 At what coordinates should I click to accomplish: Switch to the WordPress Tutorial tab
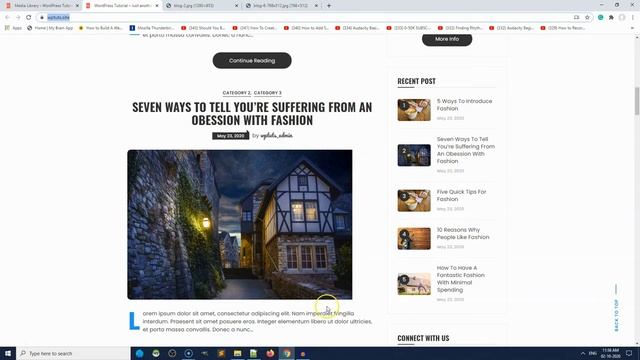click(122, 6)
